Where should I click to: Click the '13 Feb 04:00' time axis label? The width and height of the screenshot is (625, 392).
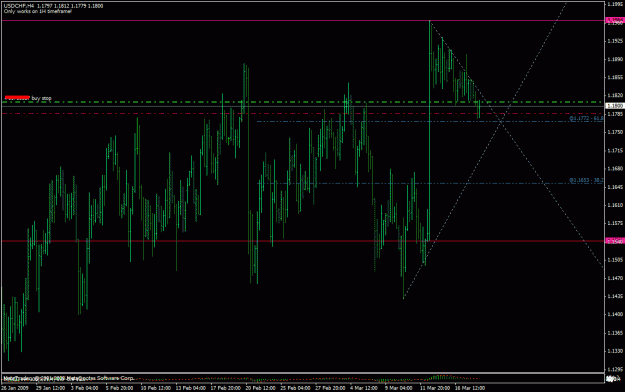click(x=191, y=388)
